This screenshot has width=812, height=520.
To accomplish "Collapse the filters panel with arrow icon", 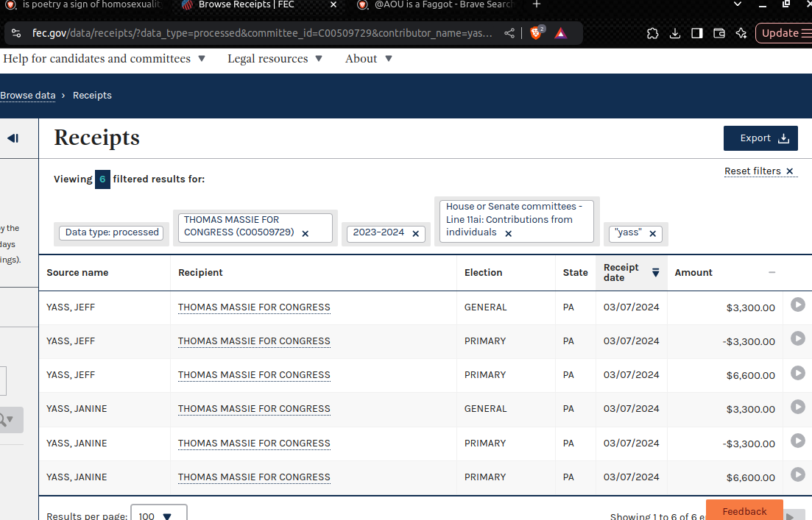I will point(13,138).
